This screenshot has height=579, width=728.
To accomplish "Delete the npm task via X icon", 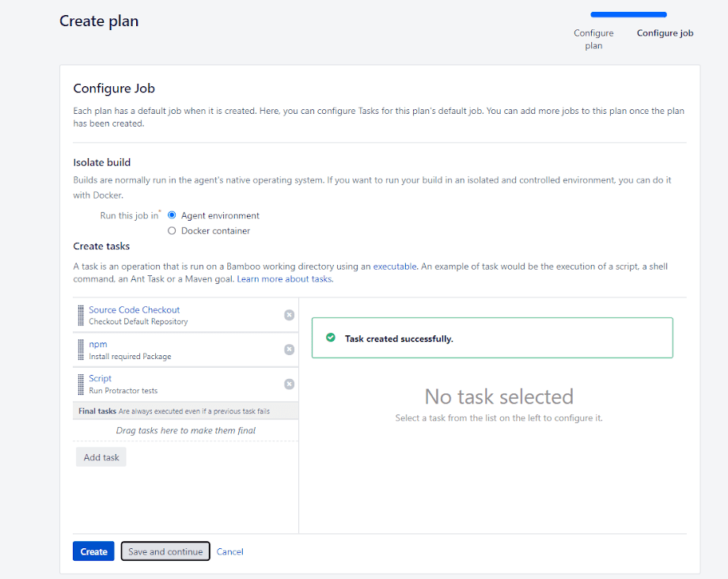I will click(x=290, y=350).
